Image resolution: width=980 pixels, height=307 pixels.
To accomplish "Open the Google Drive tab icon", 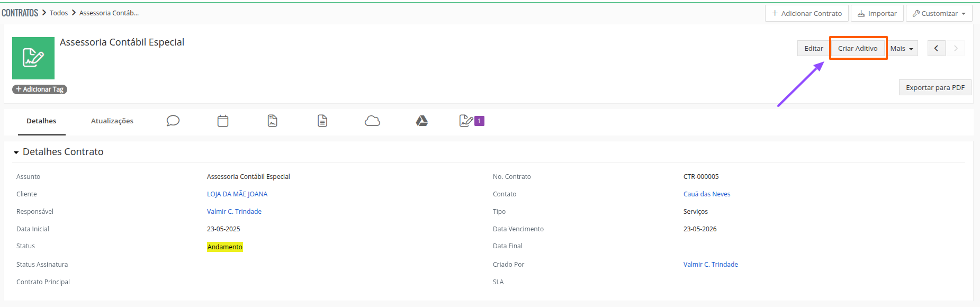I will [422, 121].
